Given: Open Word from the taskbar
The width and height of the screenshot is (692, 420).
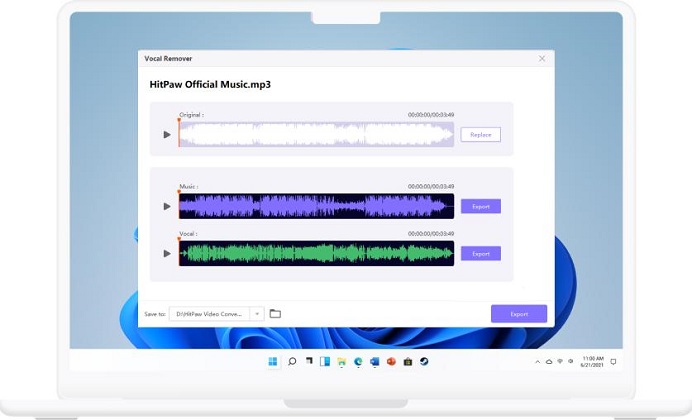Looking at the screenshot, I should [x=375, y=362].
